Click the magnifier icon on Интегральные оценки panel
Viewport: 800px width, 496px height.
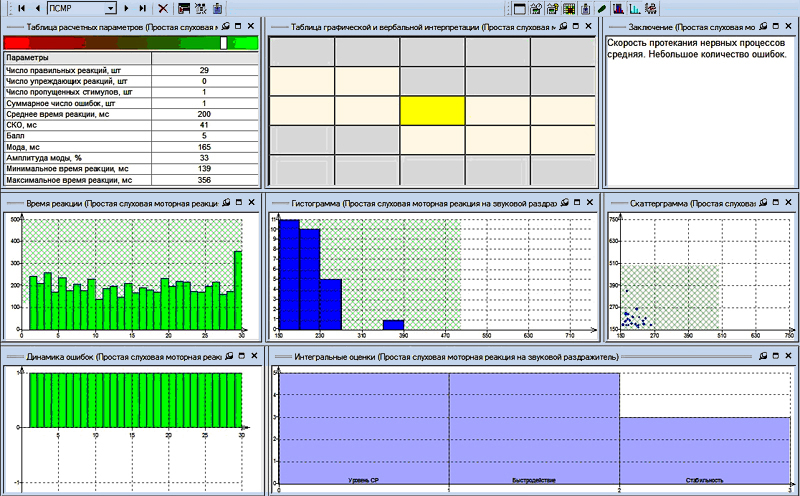[x=763, y=356]
